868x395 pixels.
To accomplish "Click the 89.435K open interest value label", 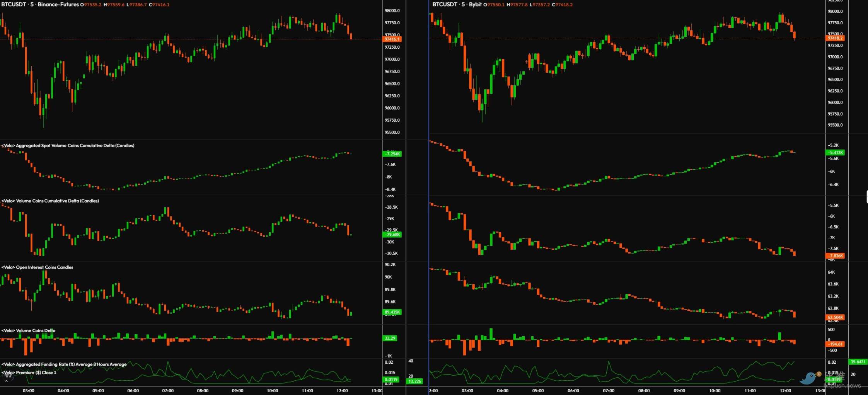I will point(392,312).
